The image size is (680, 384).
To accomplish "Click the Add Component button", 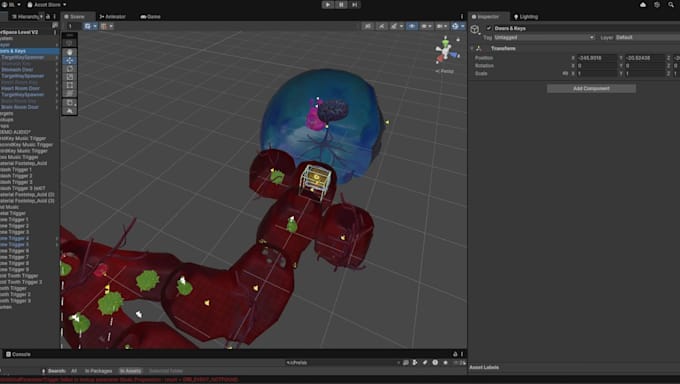I will 591,89.
